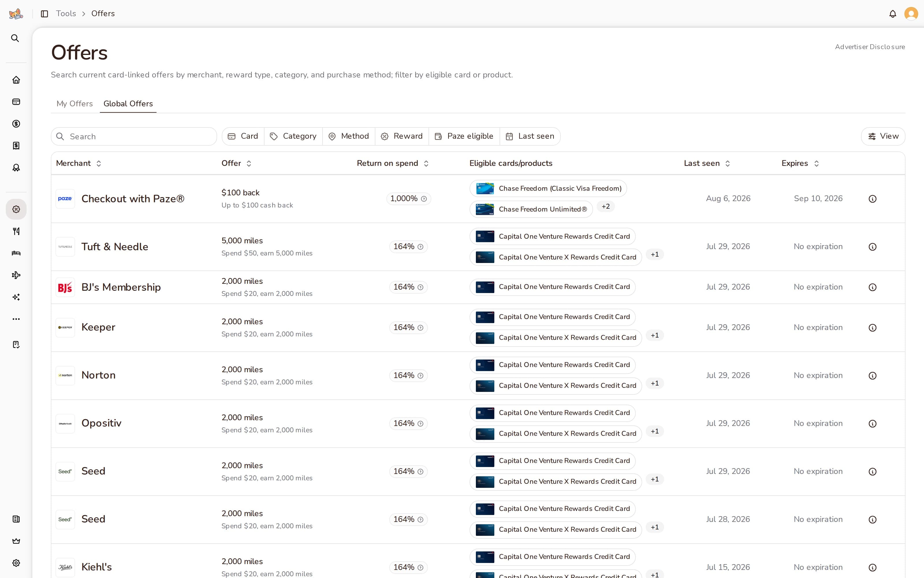
Task: Open details info icon for Opositiv row
Action: tap(872, 424)
